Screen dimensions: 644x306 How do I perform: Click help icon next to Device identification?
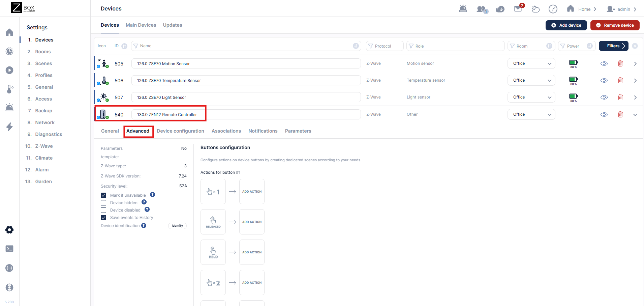144,226
